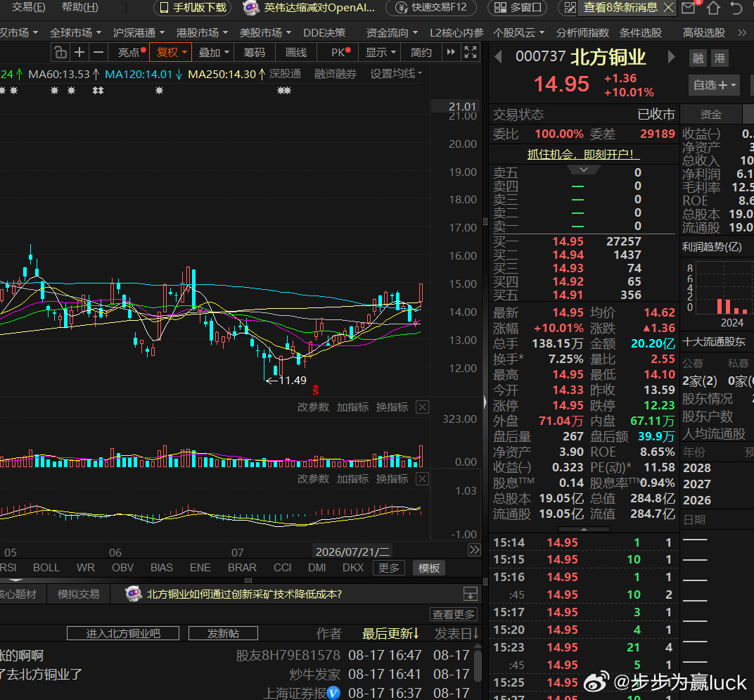The height and width of the screenshot is (700, 754).
Task: Show more top navigation items arrow
Action: point(742,33)
